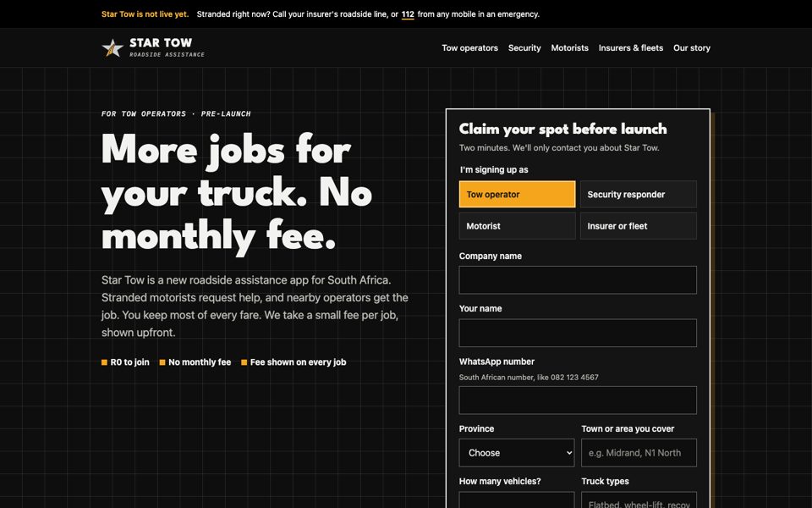Go to the Security nav section
Viewport: 812px width, 508px height.
pyautogui.click(x=524, y=47)
